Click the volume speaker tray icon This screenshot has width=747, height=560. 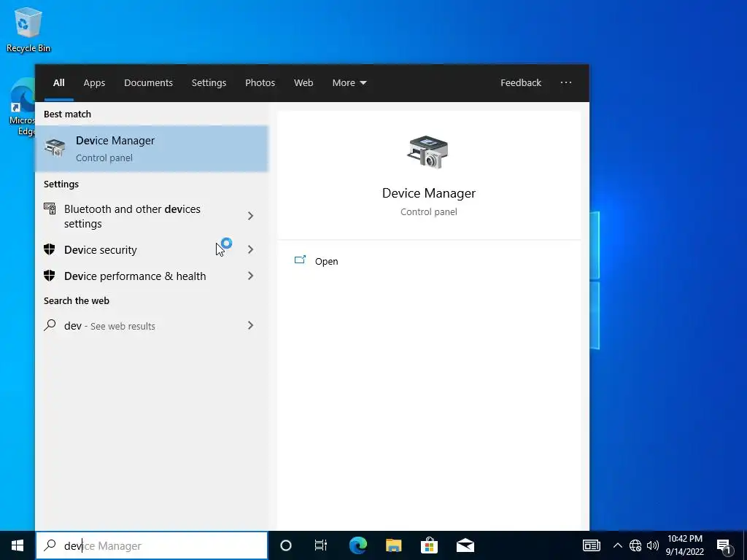653,545
